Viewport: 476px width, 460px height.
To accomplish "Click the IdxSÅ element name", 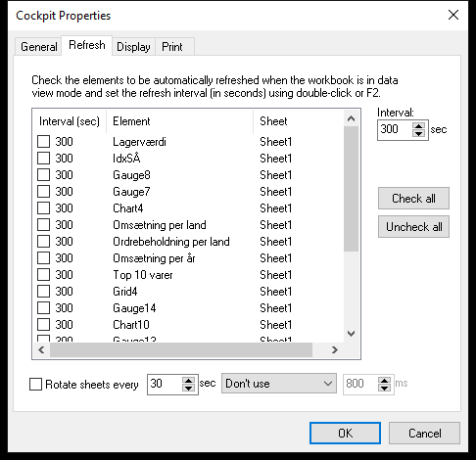I will [126, 159].
